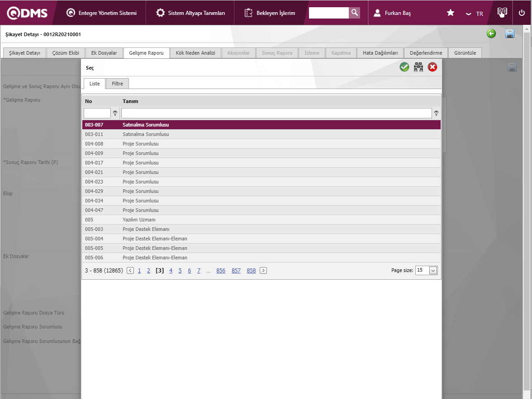Image resolution: width=532 pixels, height=399 pixels.
Task: Go to page 5 link
Action: click(x=180, y=271)
